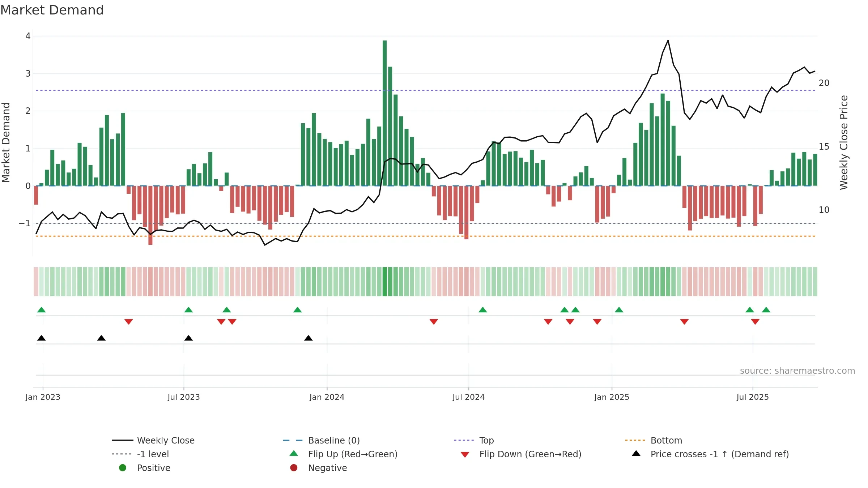This screenshot has width=868, height=488.
Task: Select the green flip-up marker just after Jul 2024
Action: (483, 310)
